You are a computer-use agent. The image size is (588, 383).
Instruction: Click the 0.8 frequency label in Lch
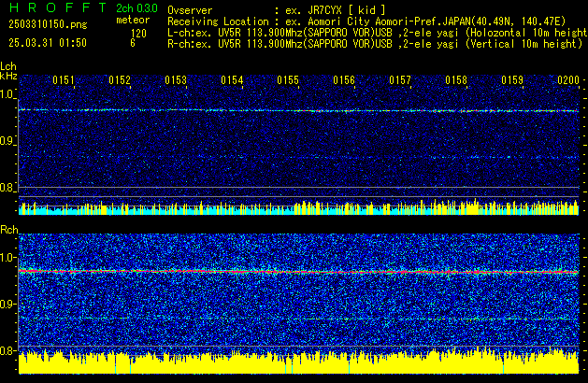click(7, 188)
